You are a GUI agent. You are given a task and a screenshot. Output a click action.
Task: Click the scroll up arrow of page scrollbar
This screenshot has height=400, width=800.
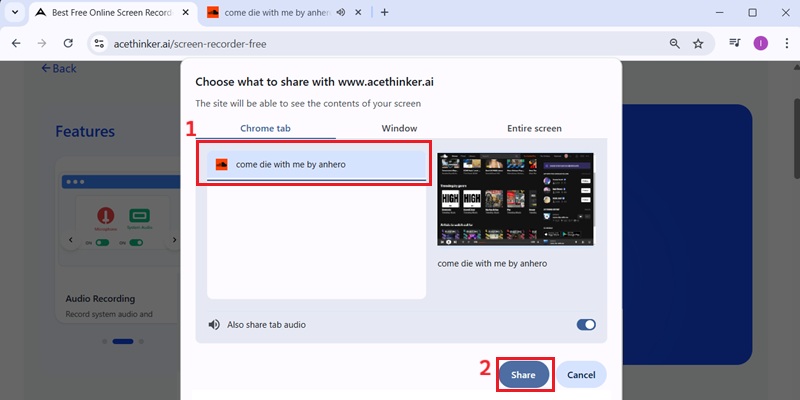pos(796,66)
